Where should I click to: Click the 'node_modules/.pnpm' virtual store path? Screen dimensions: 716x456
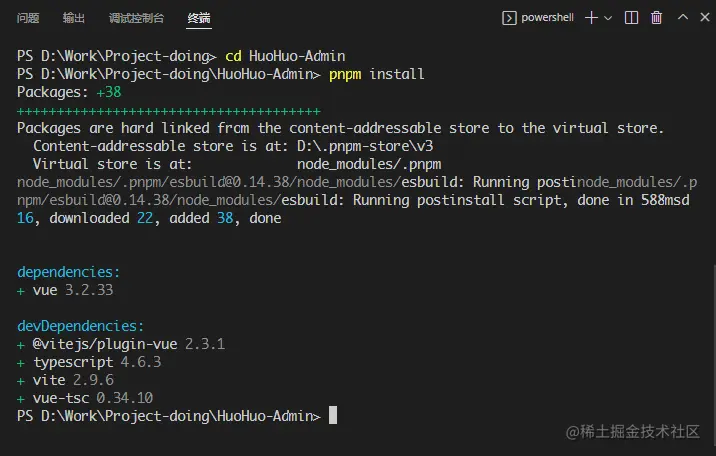coord(369,164)
